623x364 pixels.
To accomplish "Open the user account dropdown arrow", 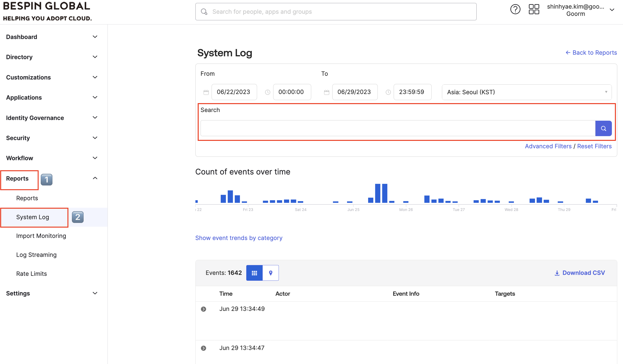I will click(612, 10).
